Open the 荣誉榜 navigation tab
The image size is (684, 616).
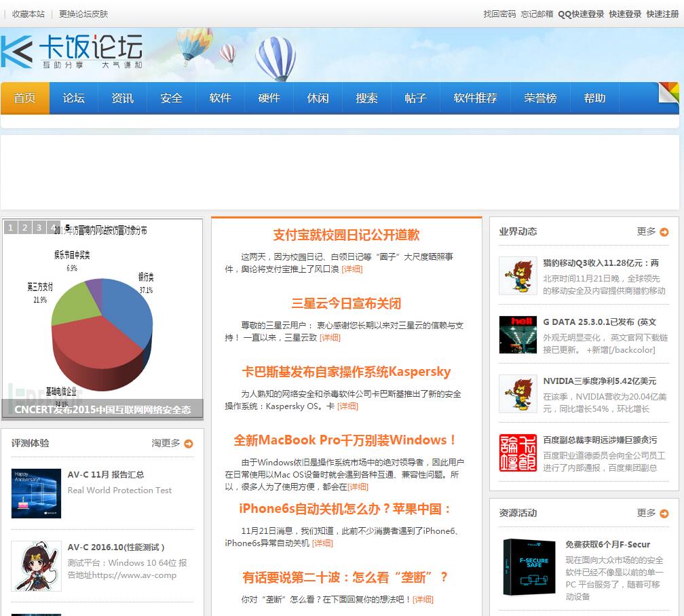click(x=540, y=98)
